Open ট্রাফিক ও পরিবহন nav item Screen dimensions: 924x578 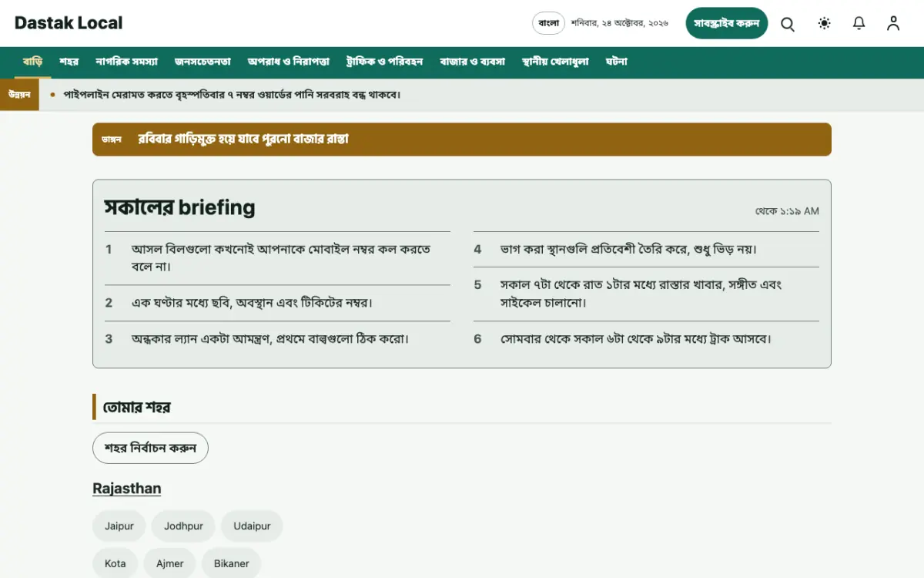pos(385,62)
